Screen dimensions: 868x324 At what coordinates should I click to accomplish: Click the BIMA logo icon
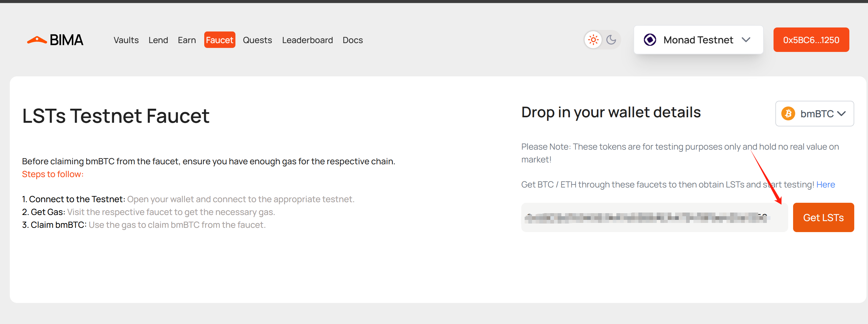pyautogui.click(x=37, y=40)
